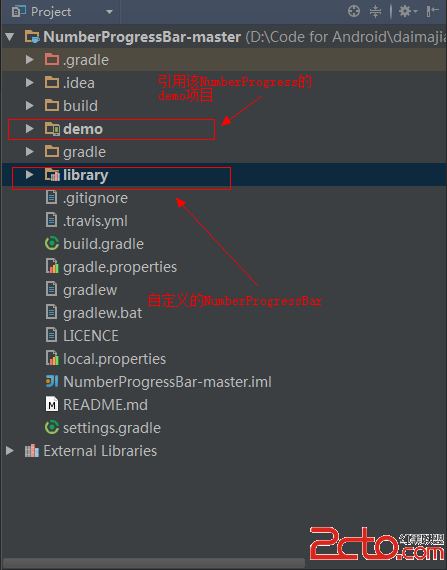
Task: Click the collapse all icon
Action: coord(375,11)
